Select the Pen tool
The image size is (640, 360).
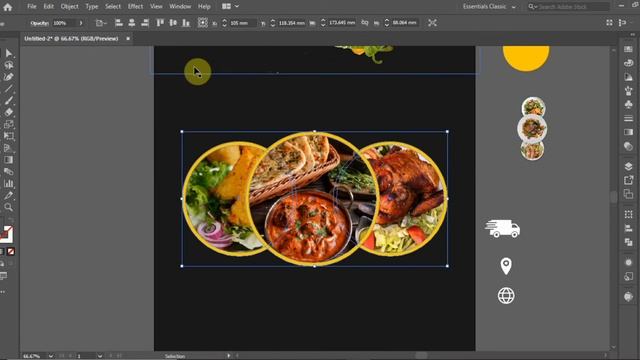click(x=9, y=77)
